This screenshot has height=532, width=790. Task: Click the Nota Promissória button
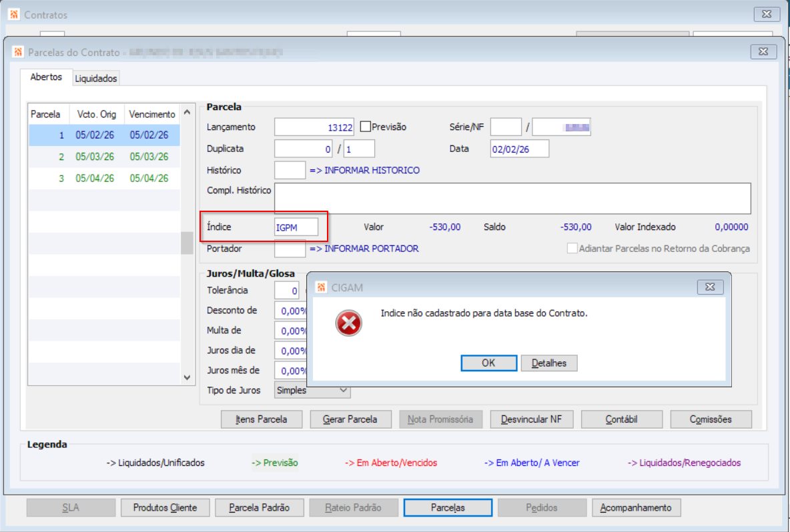click(440, 419)
